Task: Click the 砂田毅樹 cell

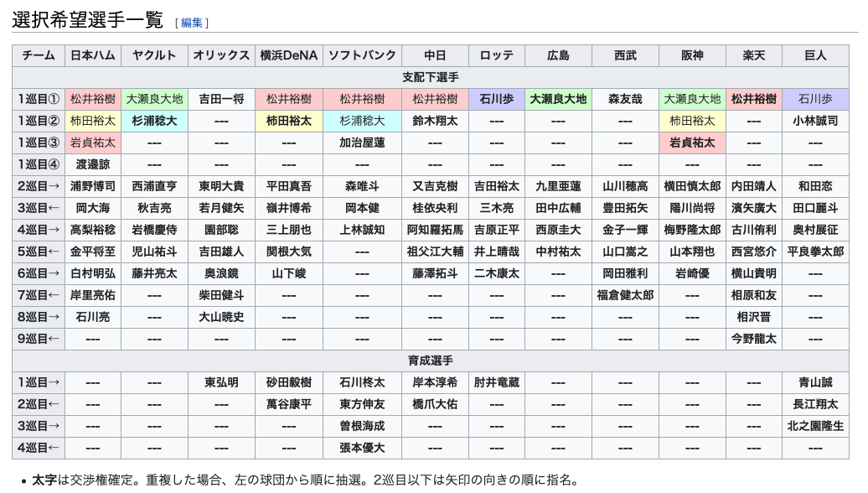Action: 289,382
